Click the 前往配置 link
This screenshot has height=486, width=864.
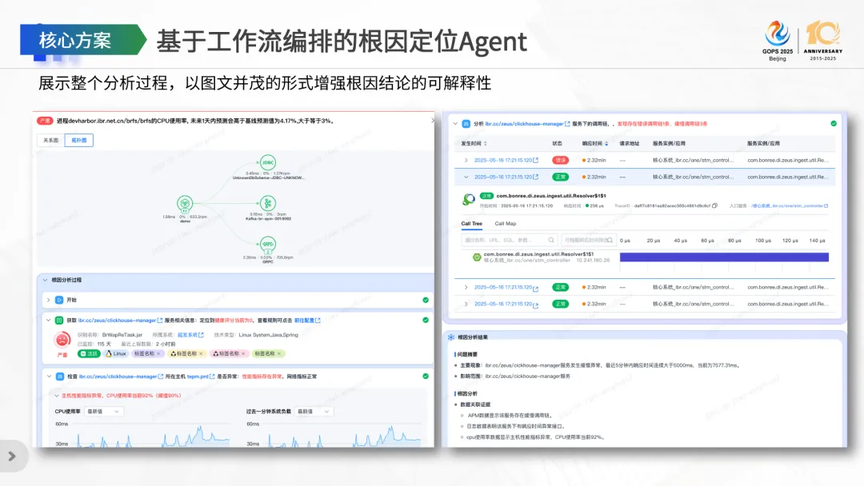tap(307, 320)
